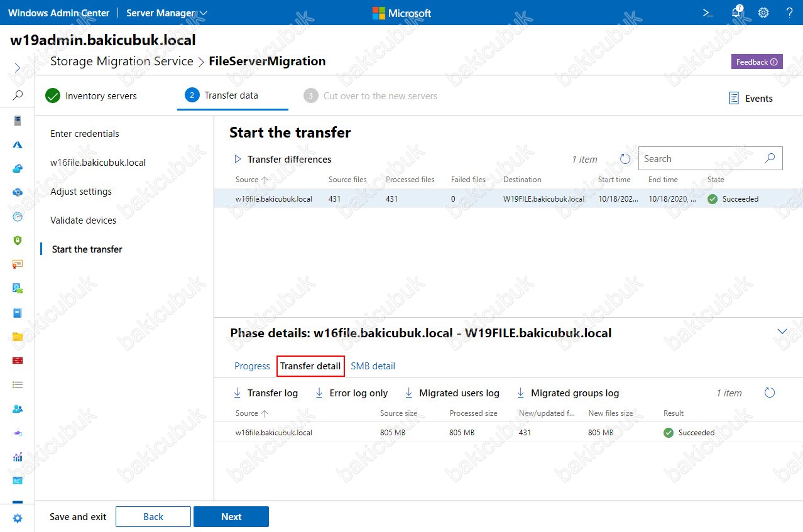Download the Migrated users log
Screen dimensions: 803x532
[x=452, y=393]
